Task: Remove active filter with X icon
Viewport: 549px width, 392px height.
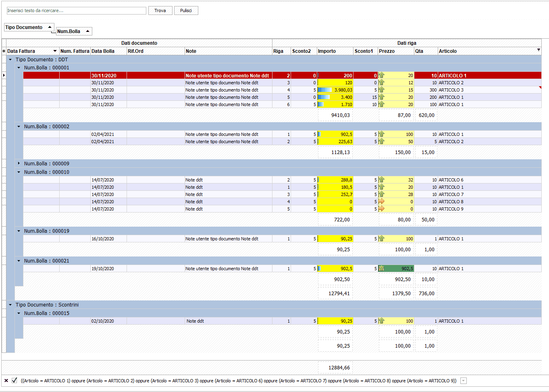Action: click(x=6, y=380)
